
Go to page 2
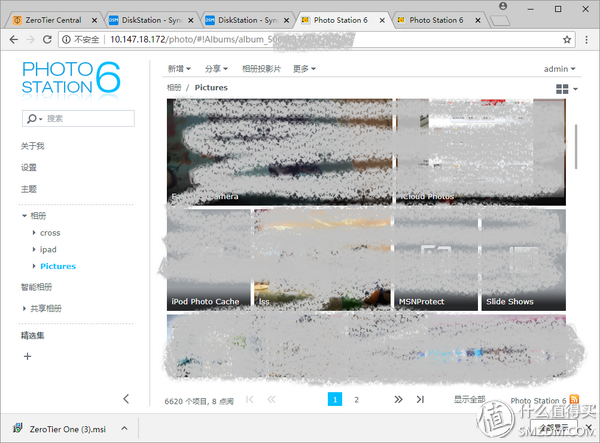coord(356,399)
